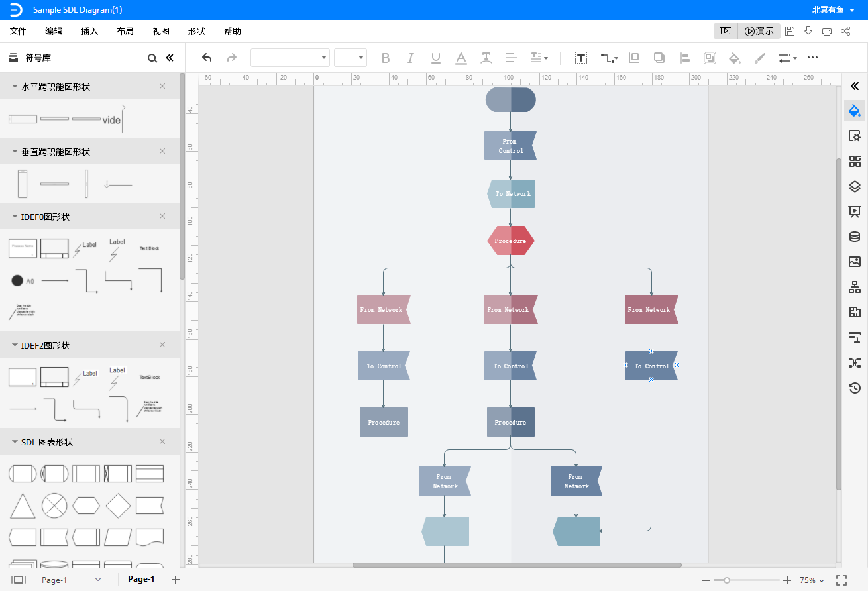This screenshot has width=868, height=591.
Task: Toggle bold text formatting
Action: pyautogui.click(x=386, y=58)
